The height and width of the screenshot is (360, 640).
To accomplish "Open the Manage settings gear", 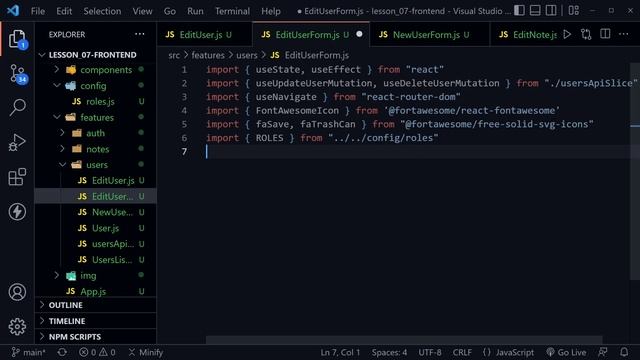I will pos(17,327).
